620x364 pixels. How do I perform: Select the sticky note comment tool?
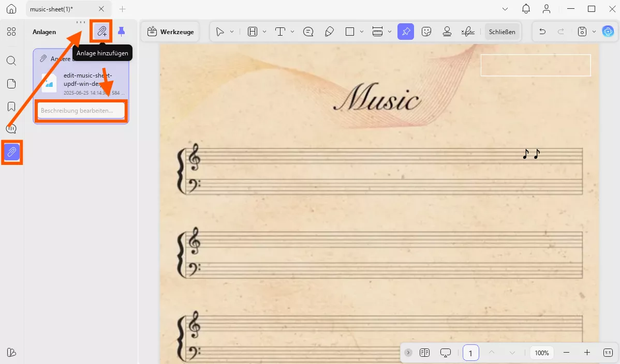tap(308, 32)
